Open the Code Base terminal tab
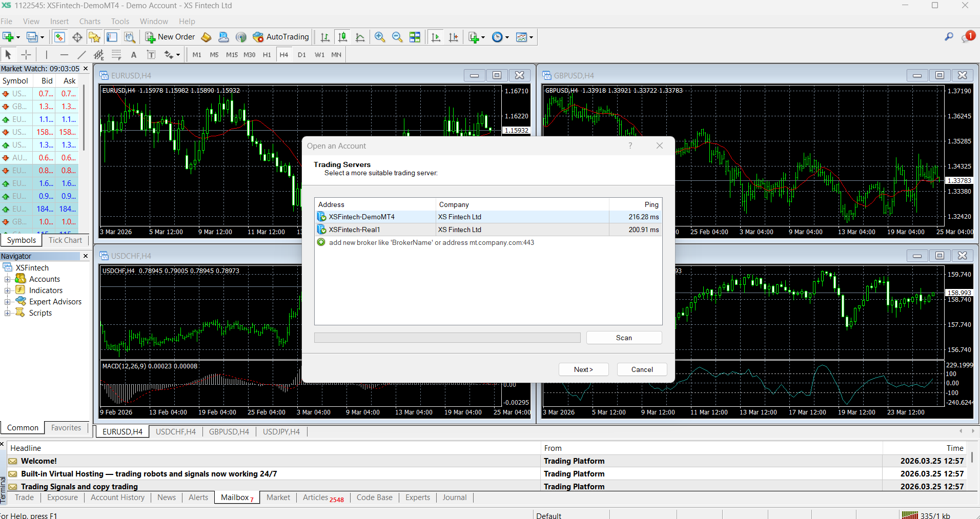This screenshot has width=980, height=519. click(374, 497)
